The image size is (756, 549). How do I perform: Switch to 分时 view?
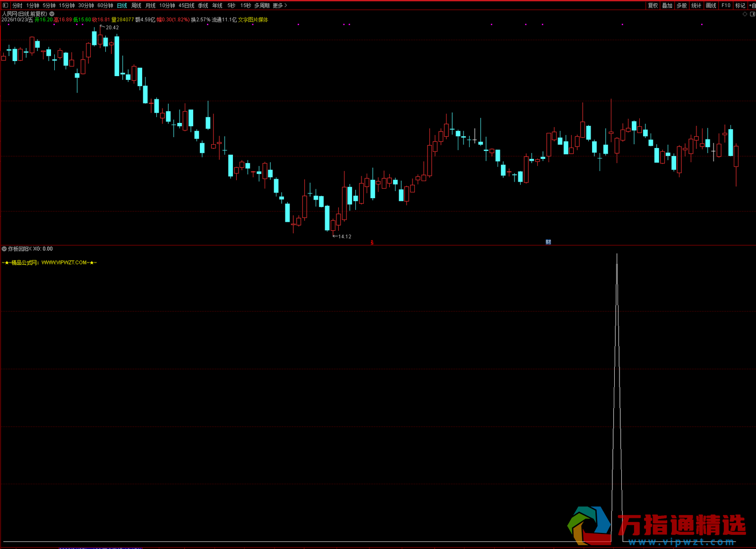[x=17, y=6]
